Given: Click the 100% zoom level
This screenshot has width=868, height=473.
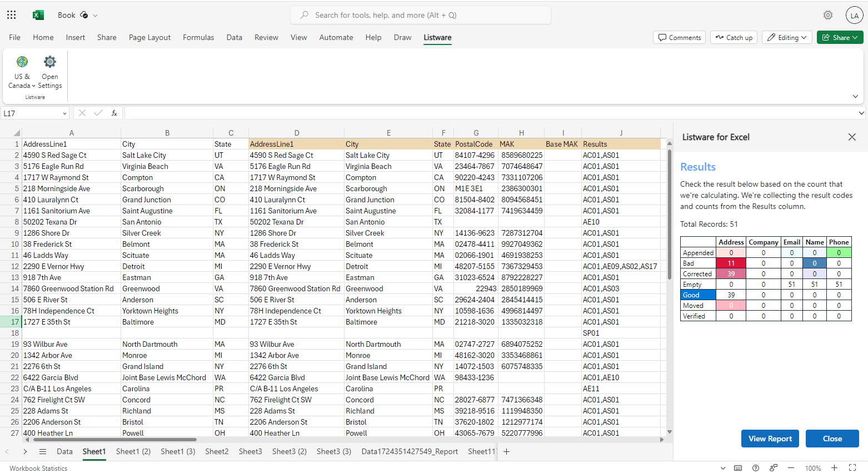Looking at the screenshot, I should [813, 468].
